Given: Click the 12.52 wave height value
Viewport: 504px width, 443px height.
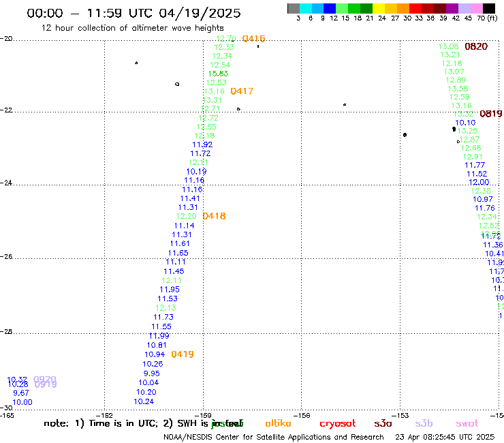Looking at the screenshot, I should click(489, 226).
